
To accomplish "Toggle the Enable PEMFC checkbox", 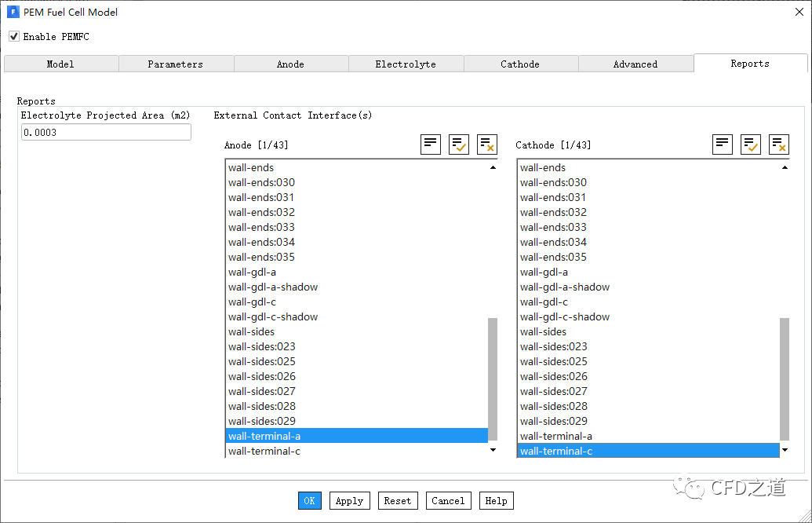I will point(14,37).
